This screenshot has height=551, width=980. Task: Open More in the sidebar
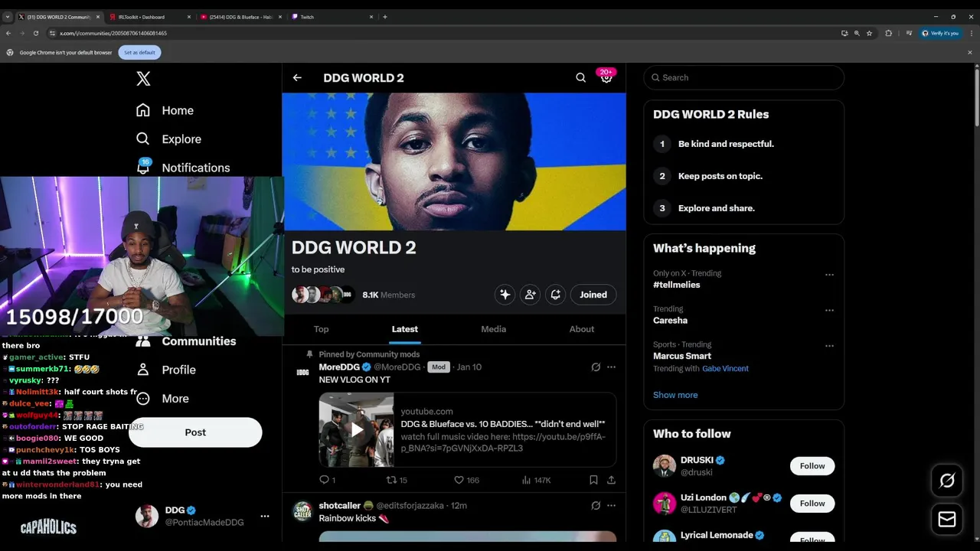coord(162,398)
